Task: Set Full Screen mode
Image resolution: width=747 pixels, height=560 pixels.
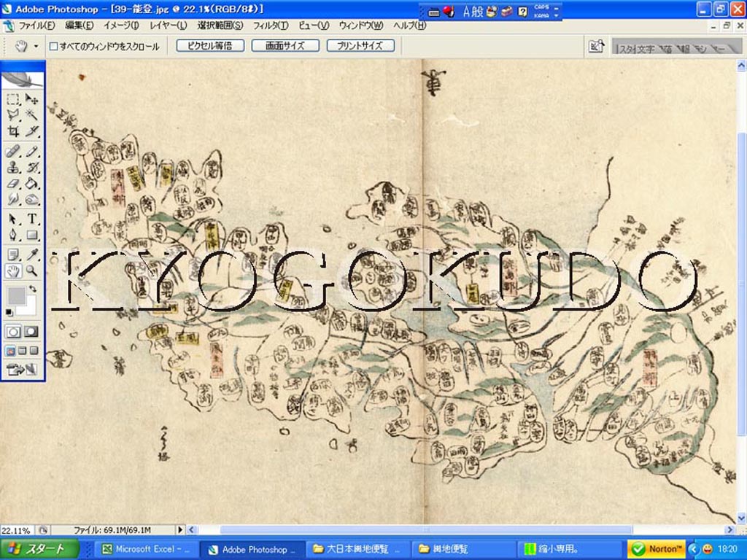Action: click(34, 351)
